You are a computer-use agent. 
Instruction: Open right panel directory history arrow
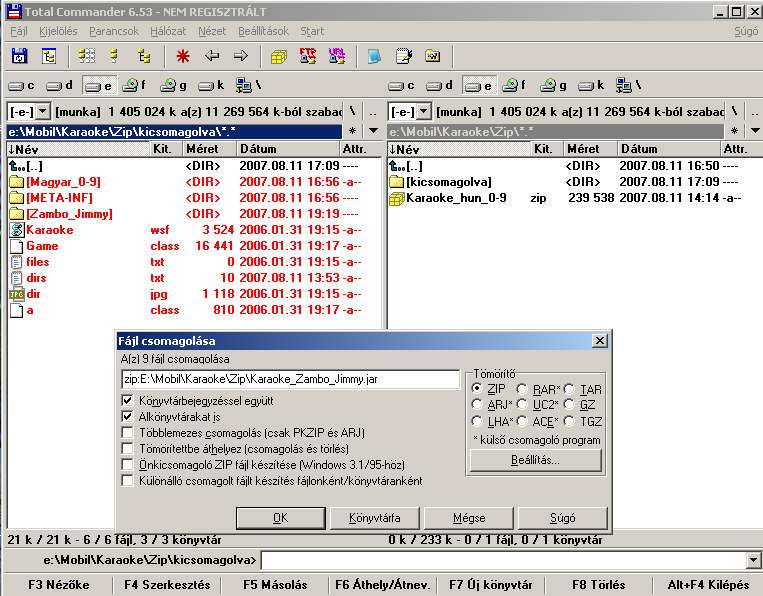coord(755,131)
